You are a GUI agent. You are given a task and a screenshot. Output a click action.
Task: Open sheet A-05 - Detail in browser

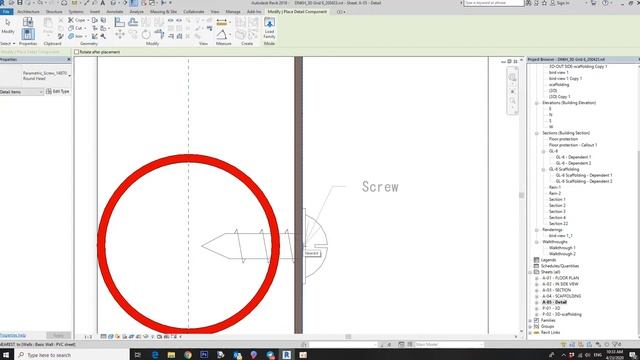pos(554,302)
